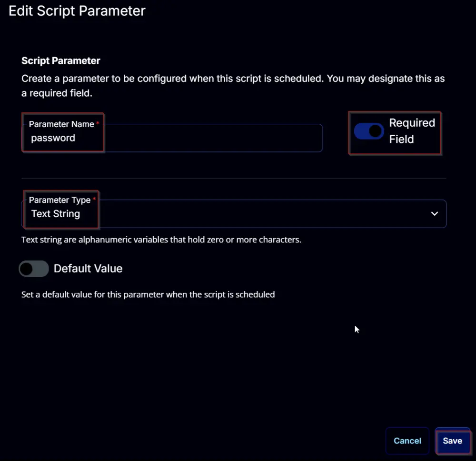Click the 'Parameter Type' field label
Image resolution: width=476 pixels, height=461 pixels.
point(59,200)
